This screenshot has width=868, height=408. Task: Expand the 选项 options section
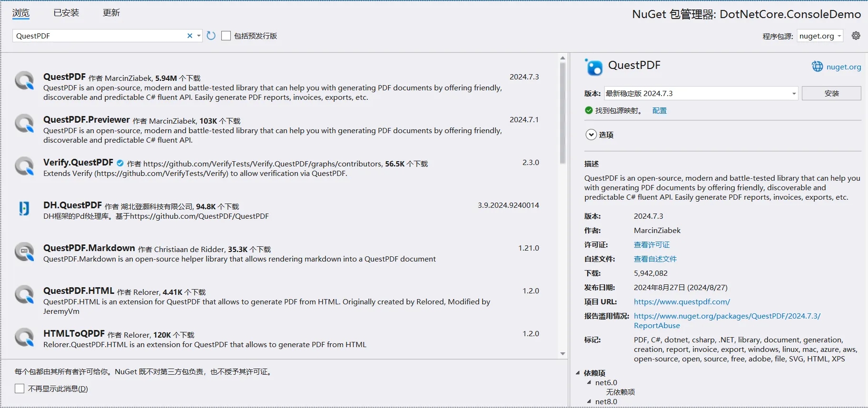(x=591, y=135)
